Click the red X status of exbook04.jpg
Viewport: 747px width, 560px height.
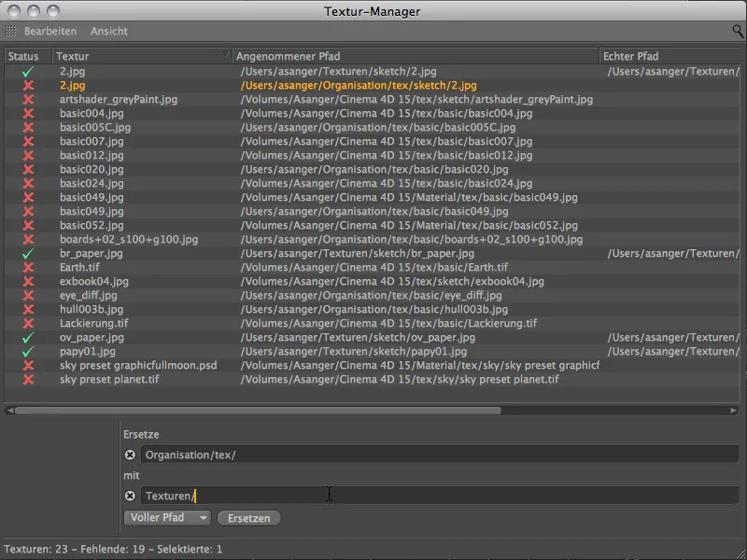pos(29,282)
